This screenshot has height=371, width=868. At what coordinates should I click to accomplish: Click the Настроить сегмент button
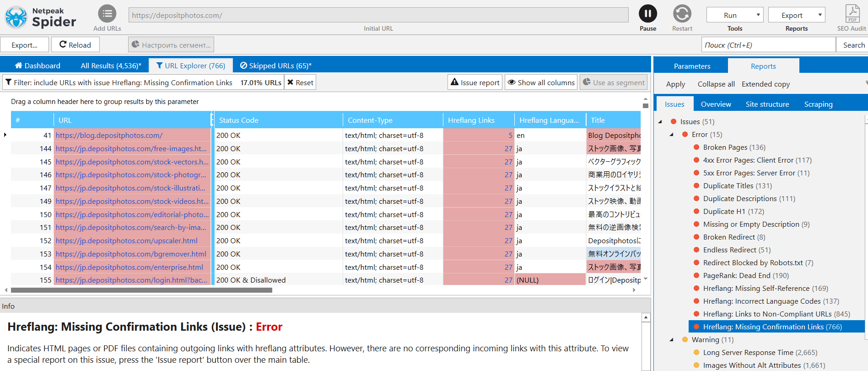click(x=171, y=45)
